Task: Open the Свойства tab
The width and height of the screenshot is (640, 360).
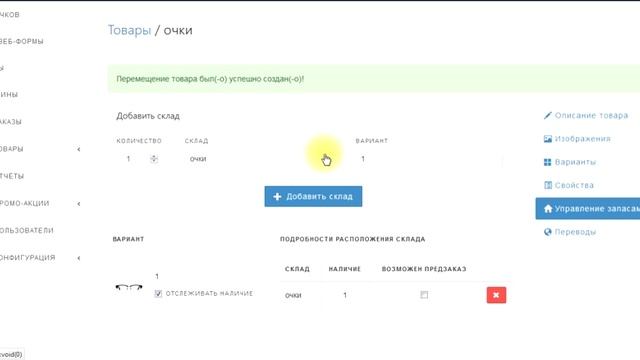Action: tap(569, 185)
